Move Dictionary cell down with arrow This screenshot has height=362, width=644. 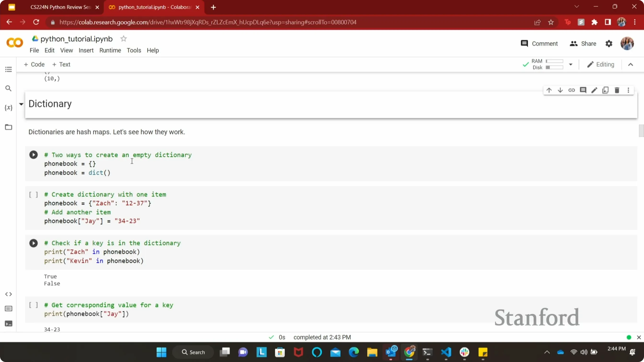560,90
